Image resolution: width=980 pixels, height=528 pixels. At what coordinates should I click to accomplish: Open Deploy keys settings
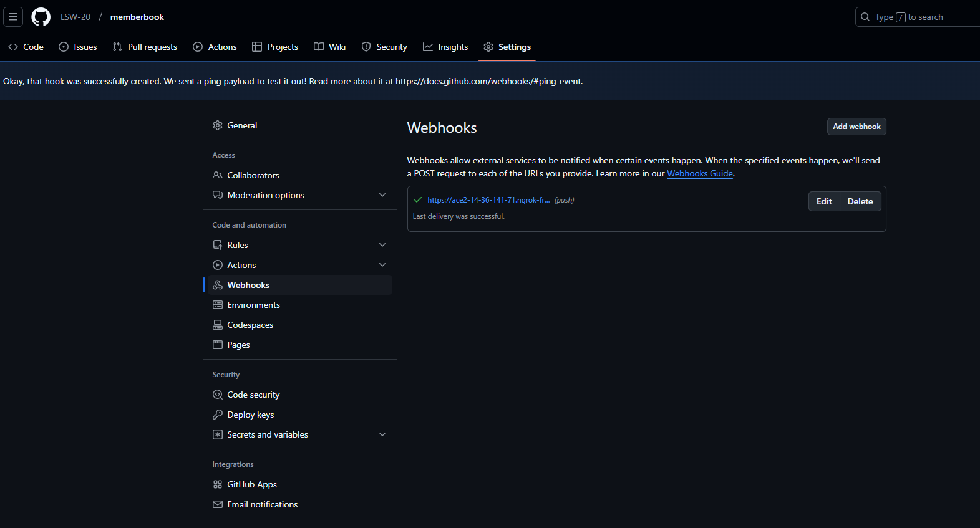click(300, 415)
